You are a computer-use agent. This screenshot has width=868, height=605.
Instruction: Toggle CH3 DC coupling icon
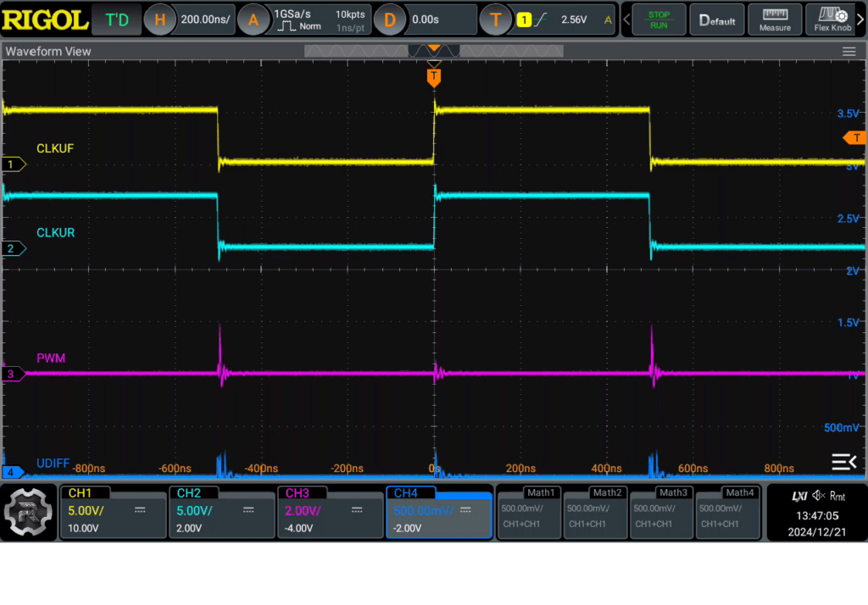[357, 510]
